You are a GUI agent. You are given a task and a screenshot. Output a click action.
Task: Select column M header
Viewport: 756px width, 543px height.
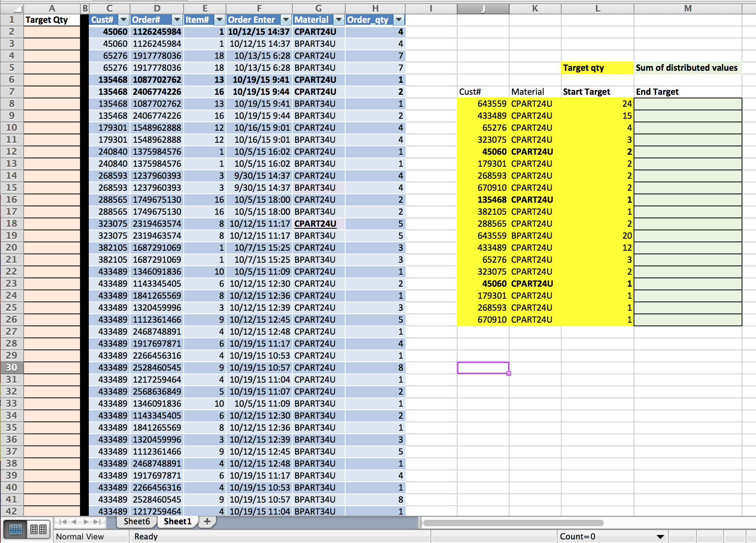pyautogui.click(x=688, y=8)
